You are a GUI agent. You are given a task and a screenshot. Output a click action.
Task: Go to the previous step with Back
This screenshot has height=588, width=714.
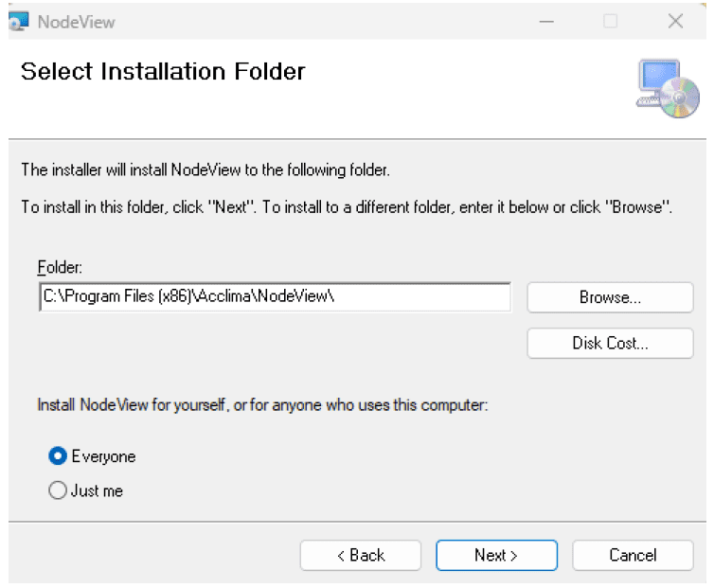[x=361, y=555]
